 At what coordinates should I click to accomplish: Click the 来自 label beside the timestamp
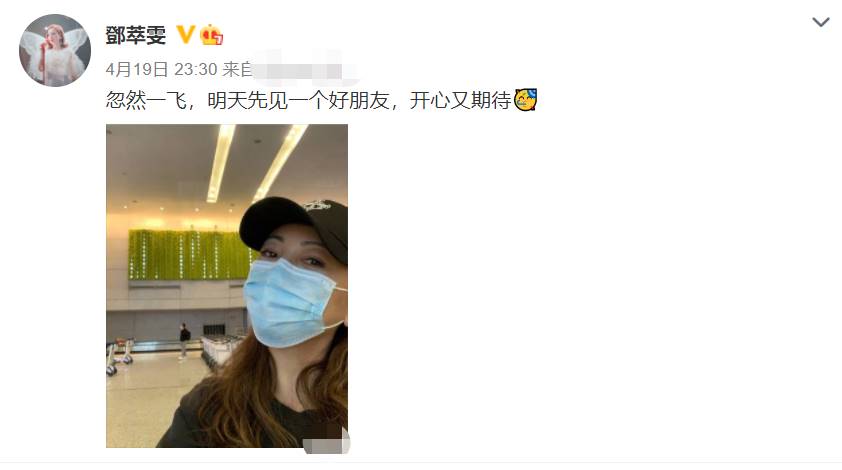click(237, 69)
